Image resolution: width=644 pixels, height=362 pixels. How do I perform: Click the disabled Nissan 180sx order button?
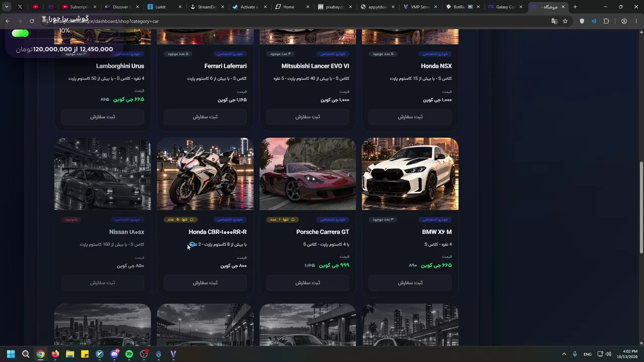click(x=103, y=283)
